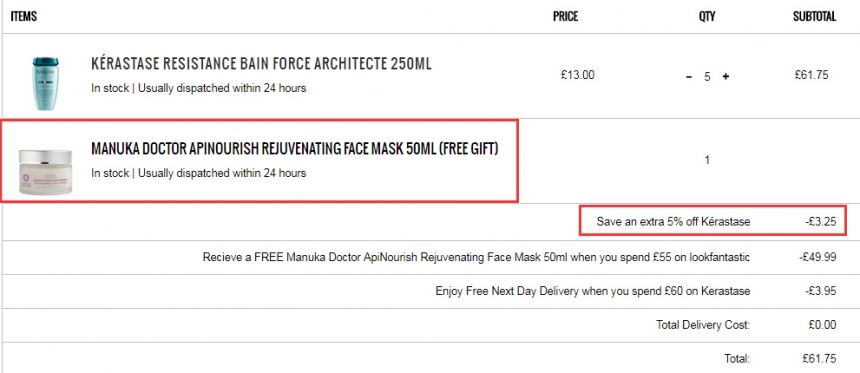
Task: Decrease Kérastase quantity with minus button
Action: [x=689, y=77]
